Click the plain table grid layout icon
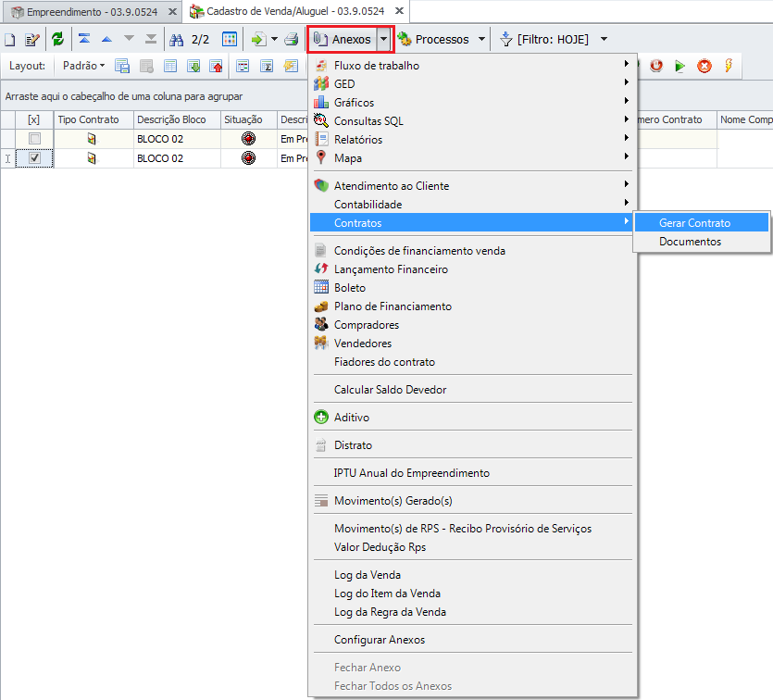 pos(170,66)
